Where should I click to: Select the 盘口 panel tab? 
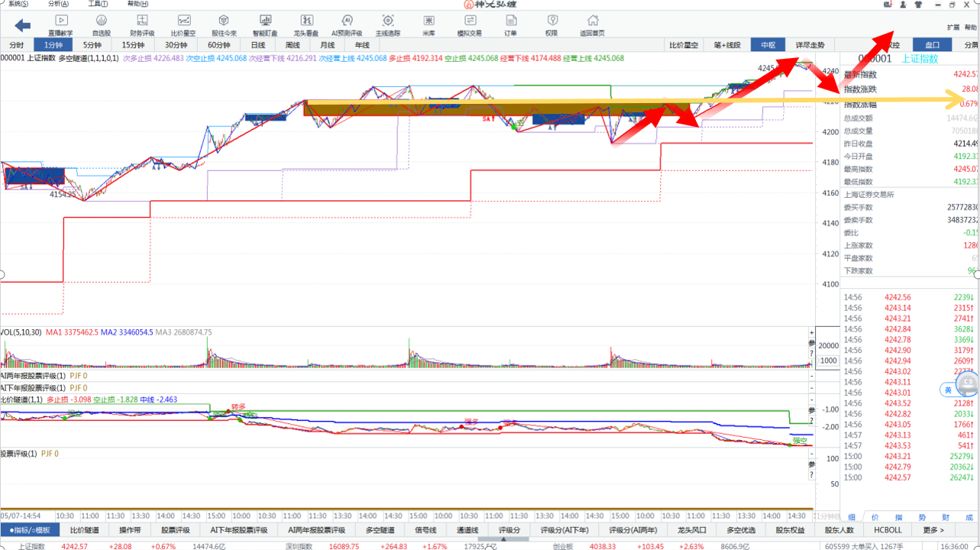point(933,45)
